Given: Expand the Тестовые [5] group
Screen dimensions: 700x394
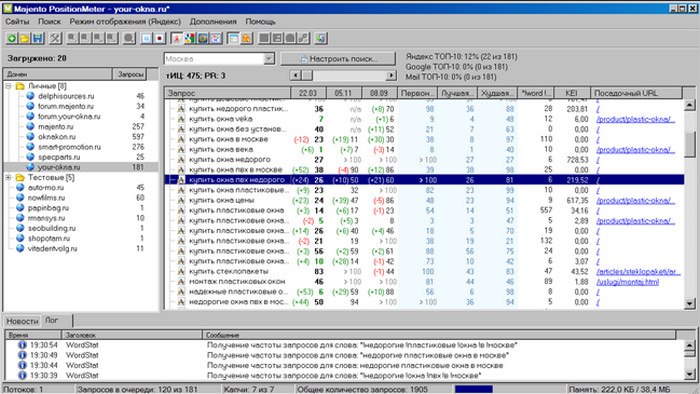Looking at the screenshot, I should point(8,177).
